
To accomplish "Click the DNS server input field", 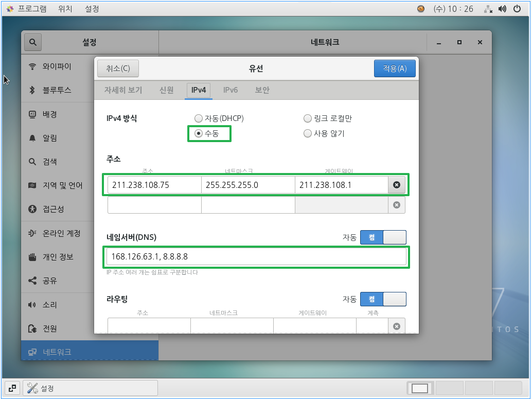I will [x=256, y=257].
